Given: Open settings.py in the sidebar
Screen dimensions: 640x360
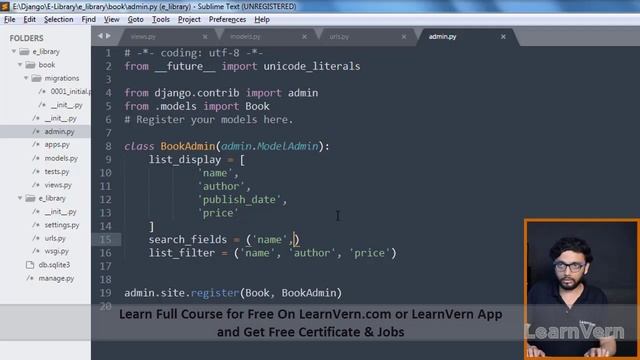Looking at the screenshot, I should (62, 225).
